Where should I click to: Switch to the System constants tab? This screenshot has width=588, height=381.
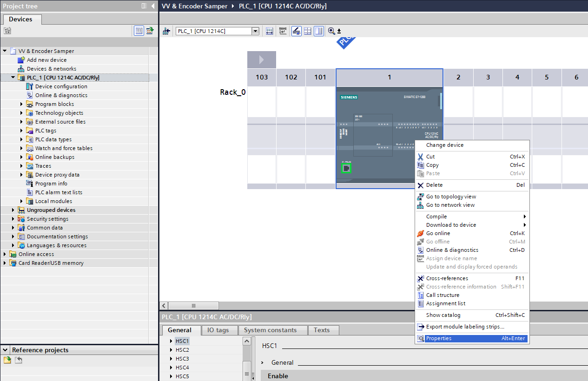[272, 330]
